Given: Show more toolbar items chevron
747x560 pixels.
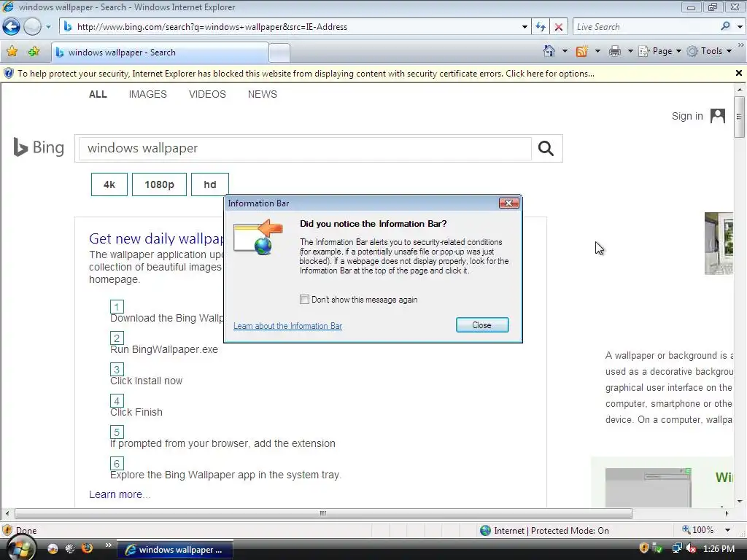Looking at the screenshot, I should coord(741,44).
